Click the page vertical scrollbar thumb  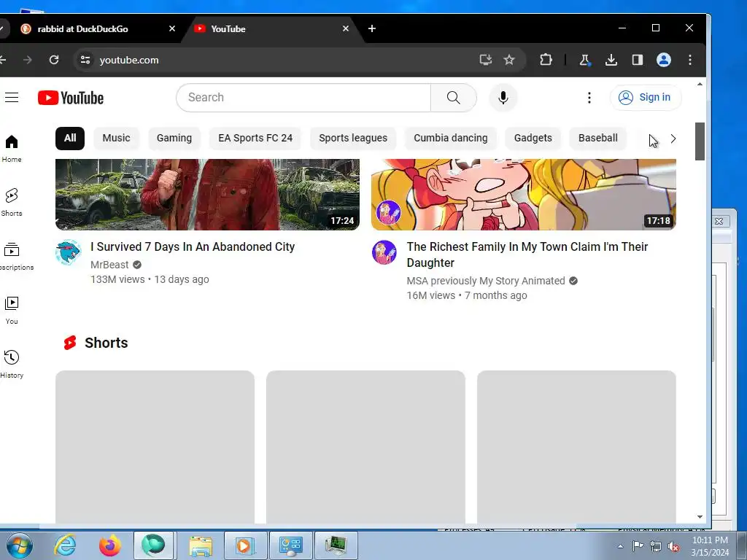pos(700,141)
